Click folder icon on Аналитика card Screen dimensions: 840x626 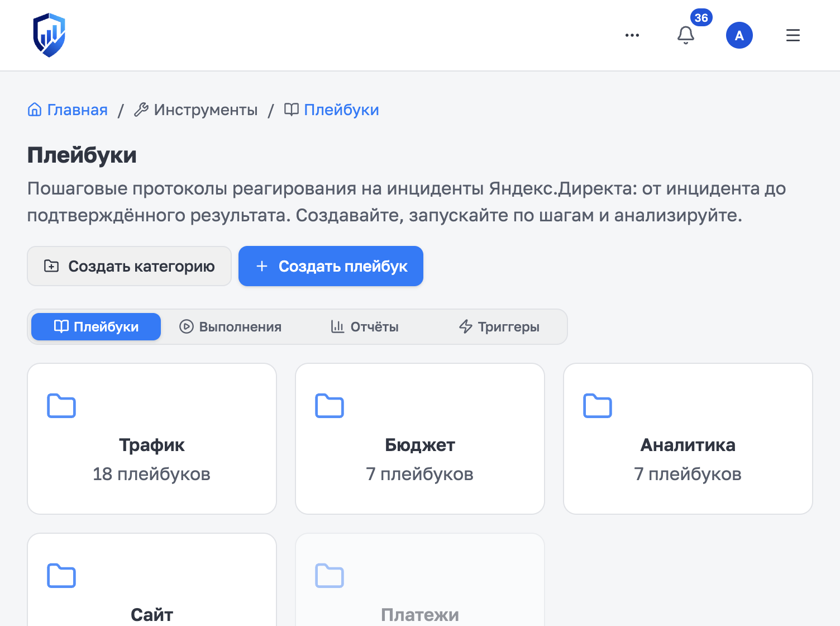(598, 406)
